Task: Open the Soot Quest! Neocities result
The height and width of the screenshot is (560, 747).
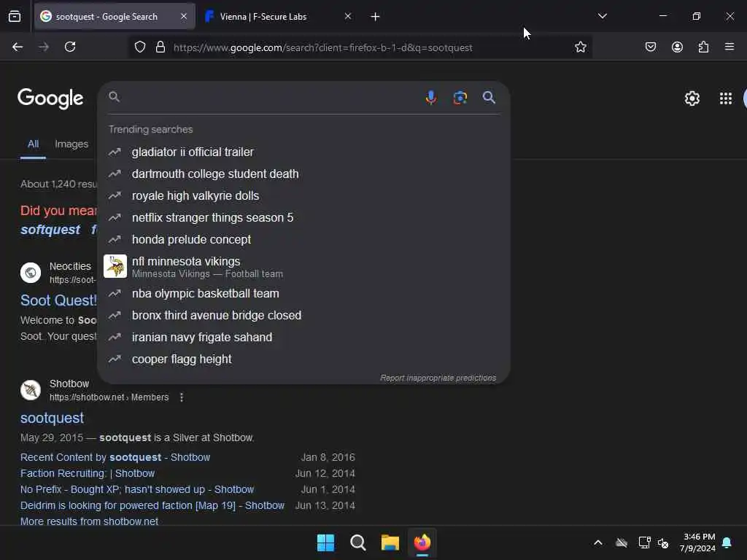Action: coord(58,300)
